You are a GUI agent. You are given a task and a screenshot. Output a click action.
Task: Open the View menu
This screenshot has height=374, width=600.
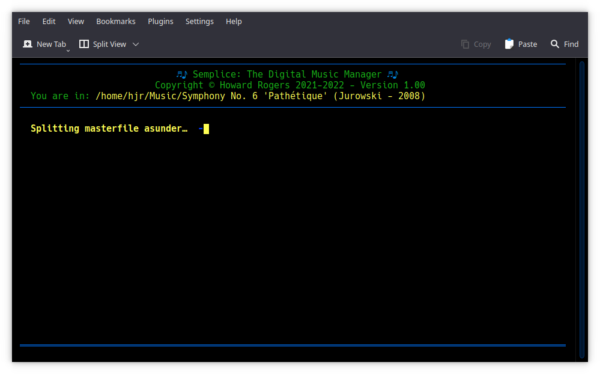pos(76,21)
